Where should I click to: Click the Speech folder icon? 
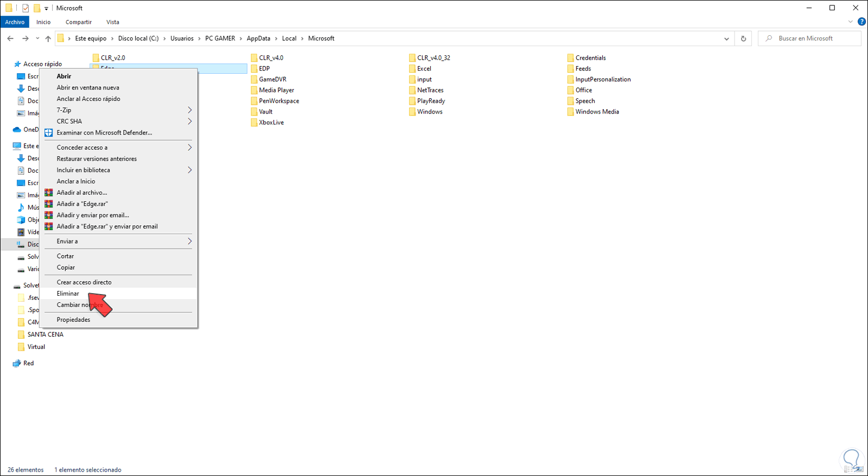(571, 101)
